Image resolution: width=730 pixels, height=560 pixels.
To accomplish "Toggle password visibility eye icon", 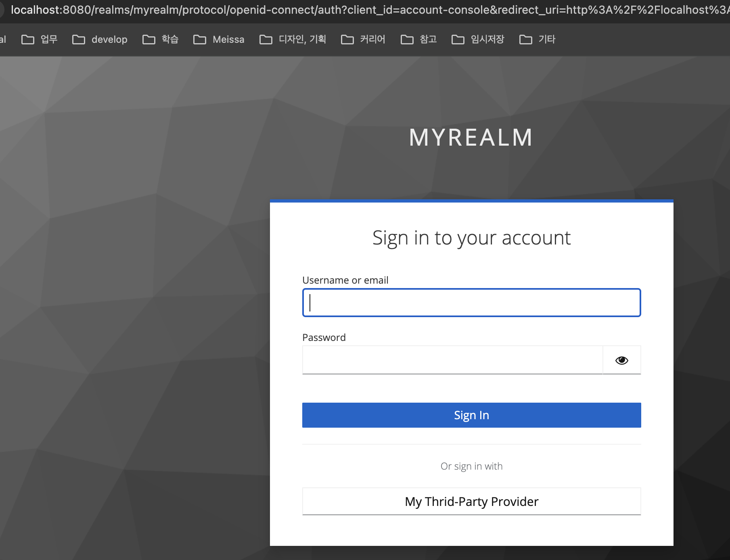I will 621,360.
